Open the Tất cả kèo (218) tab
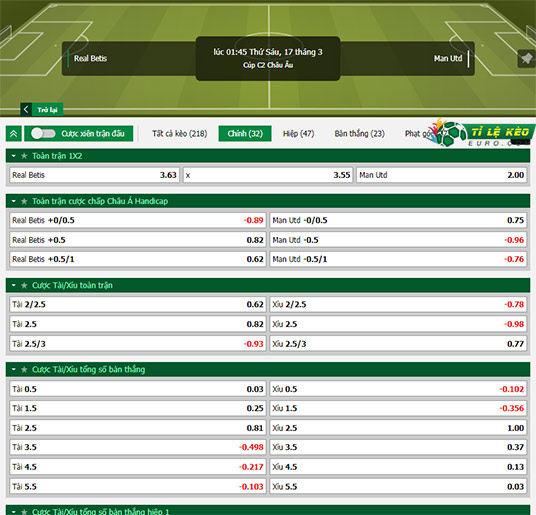The width and height of the screenshot is (536, 515). coord(179,133)
